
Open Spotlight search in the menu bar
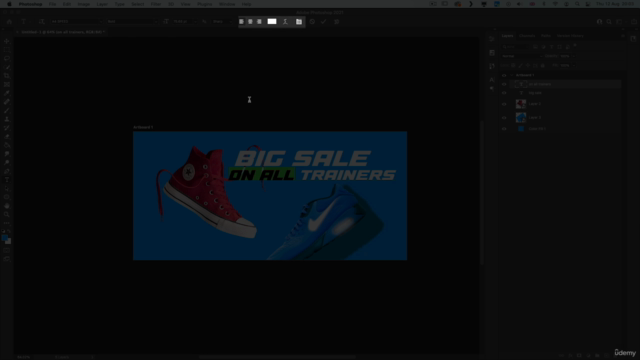click(x=577, y=4)
